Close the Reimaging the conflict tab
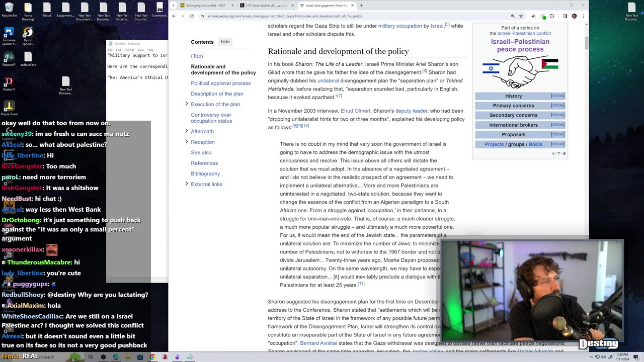 [x=232, y=5]
